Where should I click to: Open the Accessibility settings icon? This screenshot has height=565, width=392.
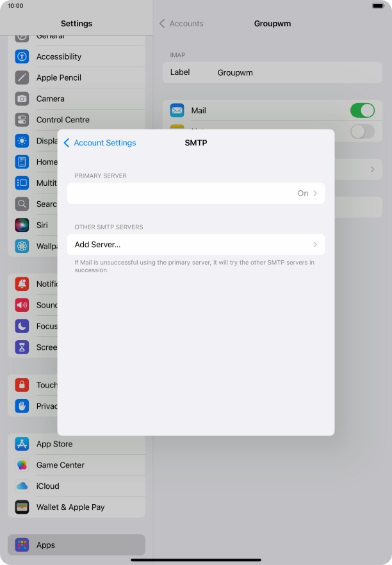pyautogui.click(x=22, y=56)
